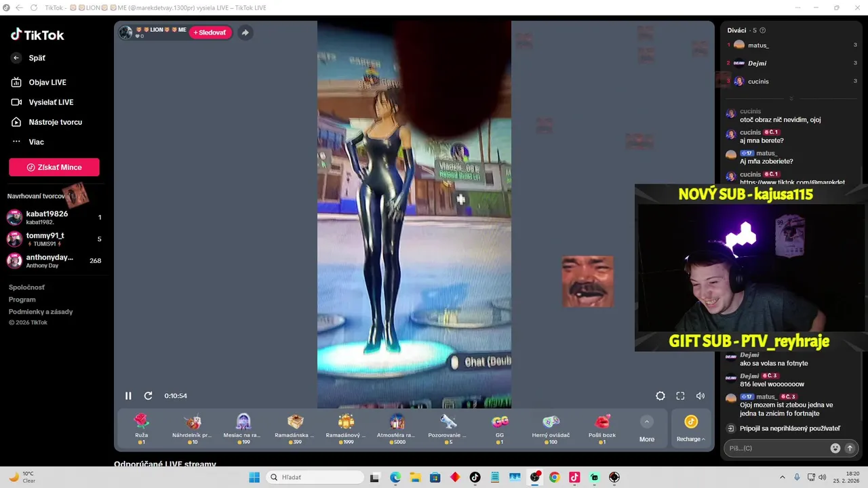
Task: Send the Ruža gift
Action: (141, 429)
